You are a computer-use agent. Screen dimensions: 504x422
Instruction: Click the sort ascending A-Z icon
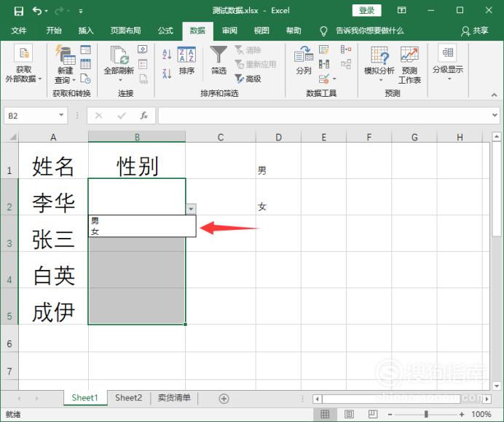coord(167,54)
